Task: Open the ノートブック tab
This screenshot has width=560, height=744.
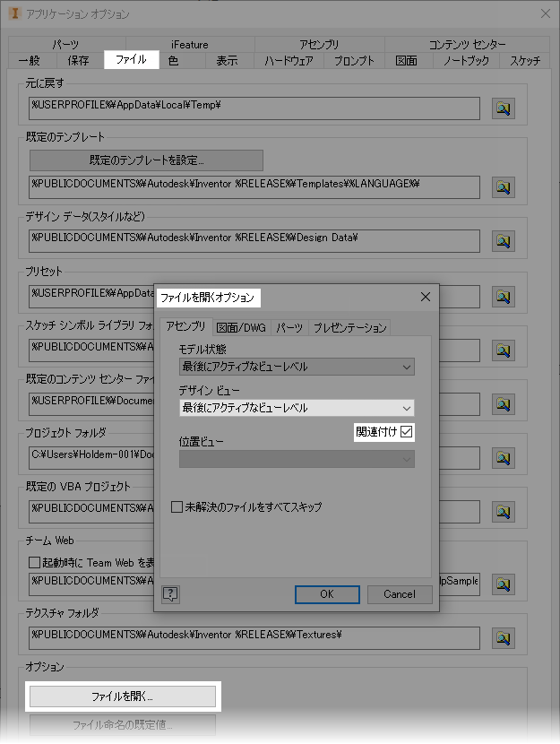Action: [466, 61]
